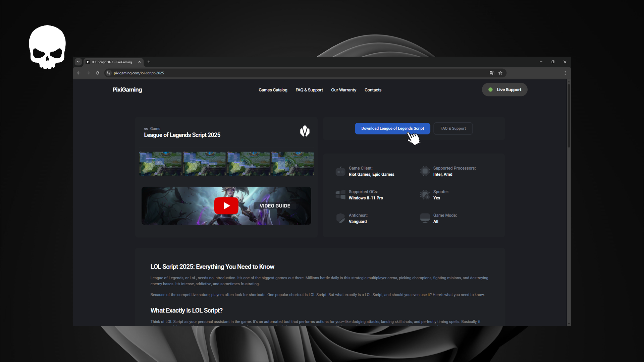The width and height of the screenshot is (644, 362).
Task: Click the PixiGaming logo
Action: pyautogui.click(x=127, y=90)
